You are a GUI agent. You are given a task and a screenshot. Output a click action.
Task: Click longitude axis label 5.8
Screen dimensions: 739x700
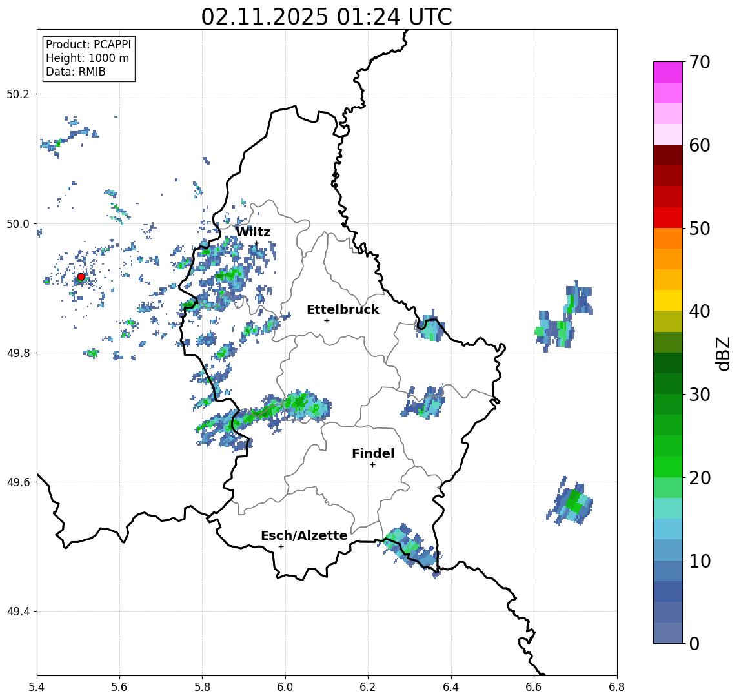pos(203,687)
